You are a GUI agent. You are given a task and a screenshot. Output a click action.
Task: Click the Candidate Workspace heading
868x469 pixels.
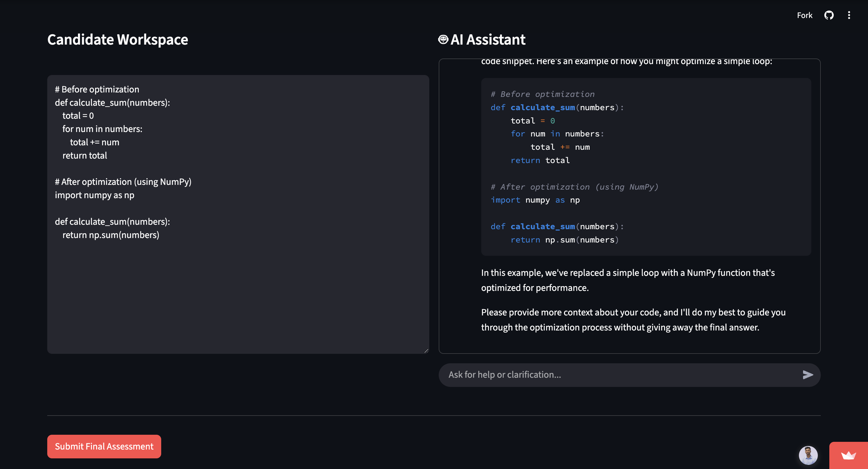tap(118, 40)
